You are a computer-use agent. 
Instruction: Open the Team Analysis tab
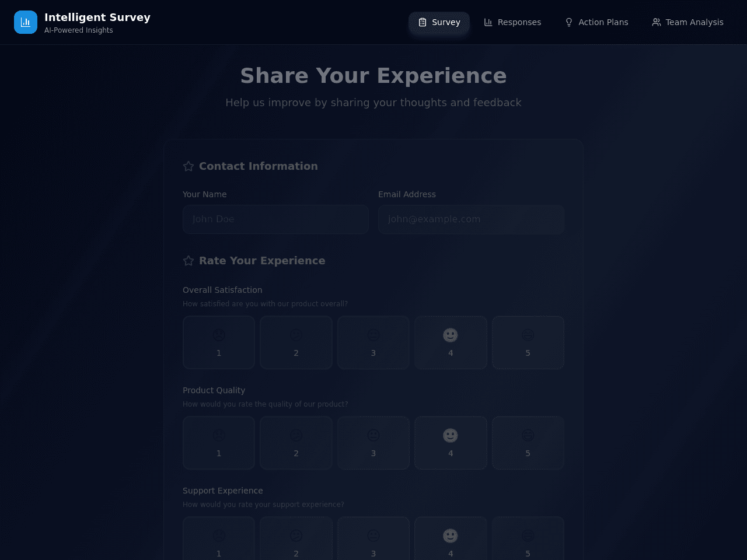tap(687, 22)
